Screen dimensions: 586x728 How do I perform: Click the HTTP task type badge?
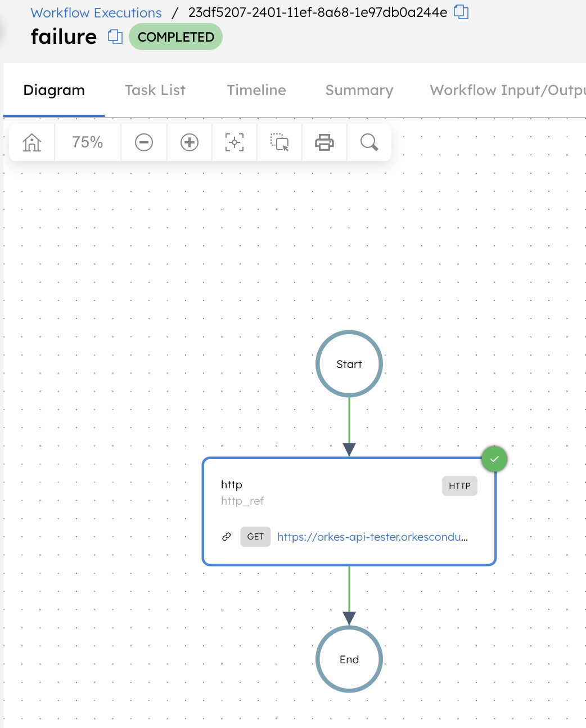pos(459,486)
